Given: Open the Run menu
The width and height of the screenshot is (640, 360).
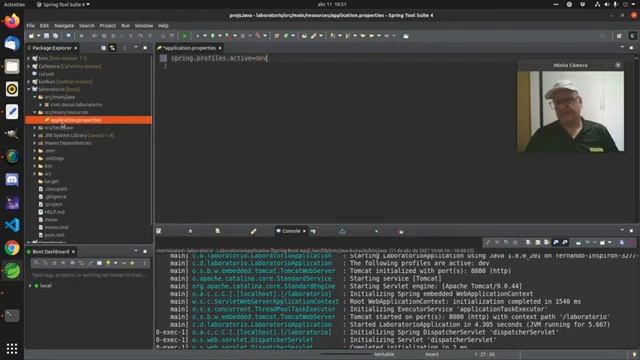Looking at the screenshot, I should [x=125, y=26].
